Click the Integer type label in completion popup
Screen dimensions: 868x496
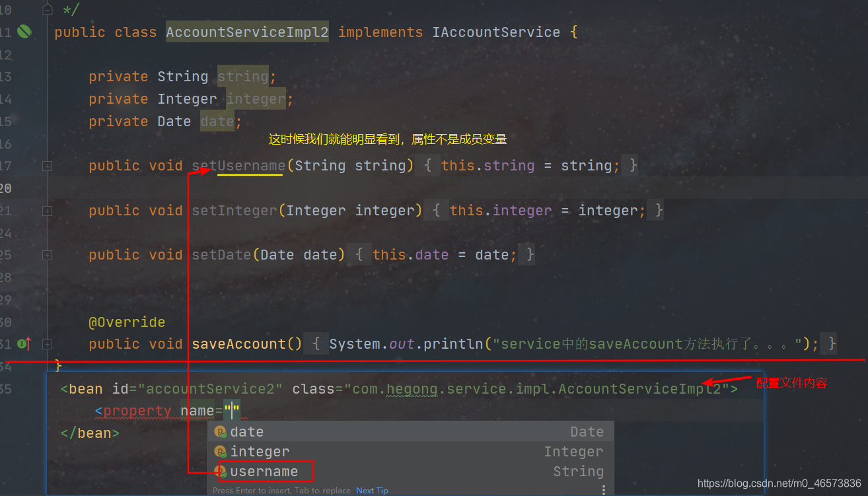[574, 452]
